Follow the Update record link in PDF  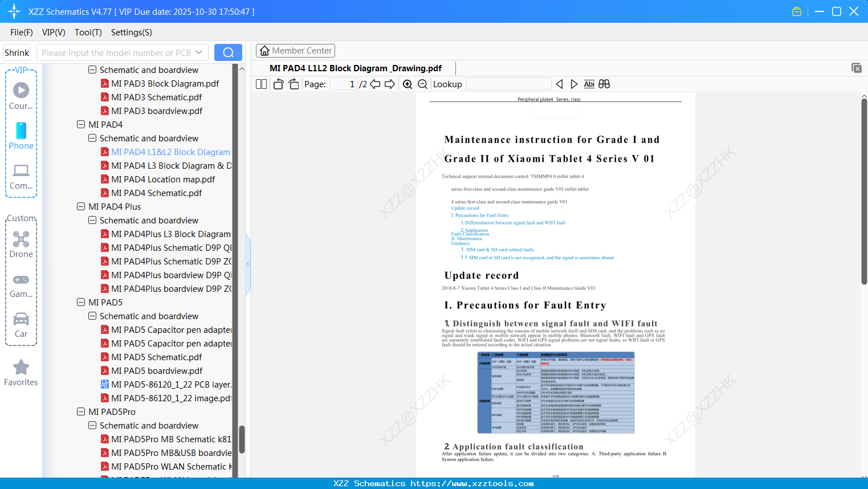[465, 209]
